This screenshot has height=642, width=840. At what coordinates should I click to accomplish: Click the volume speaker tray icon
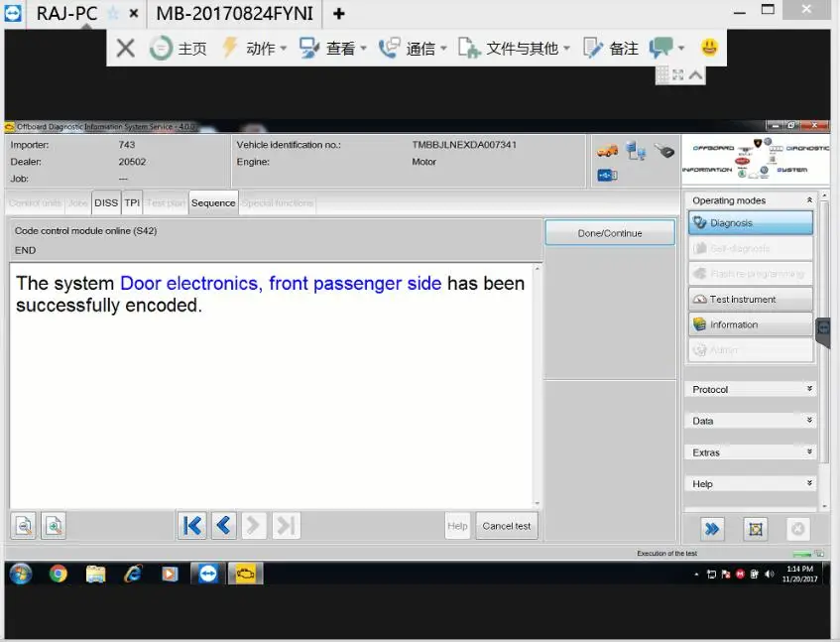point(770,574)
